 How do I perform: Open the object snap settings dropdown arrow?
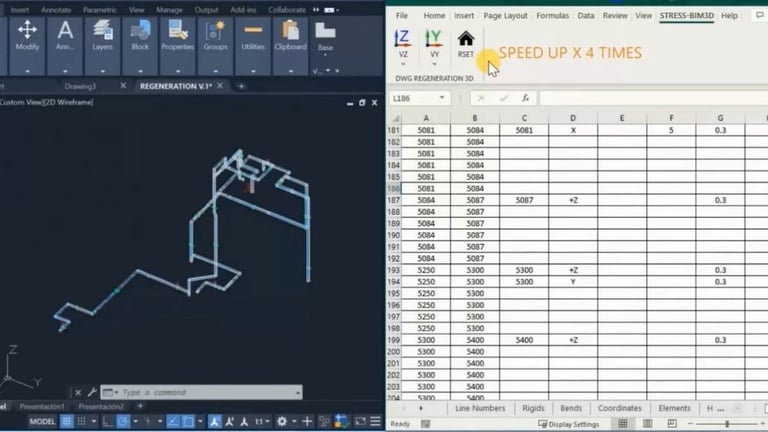click(200, 421)
